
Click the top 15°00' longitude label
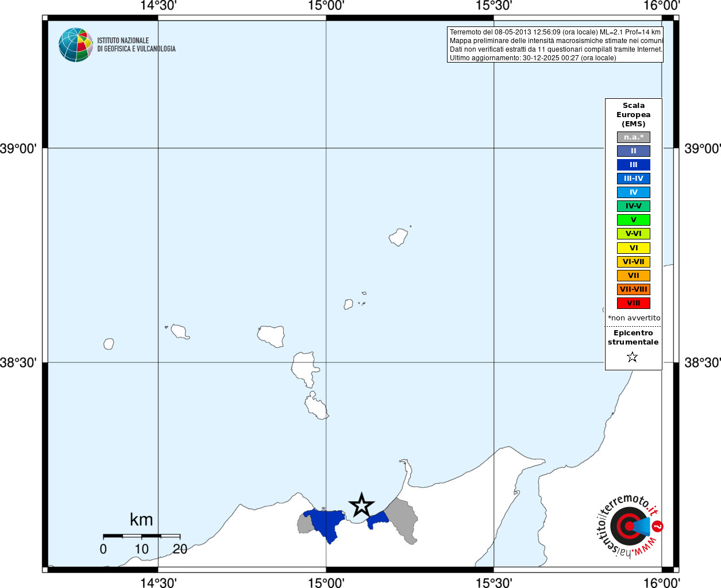click(326, 6)
